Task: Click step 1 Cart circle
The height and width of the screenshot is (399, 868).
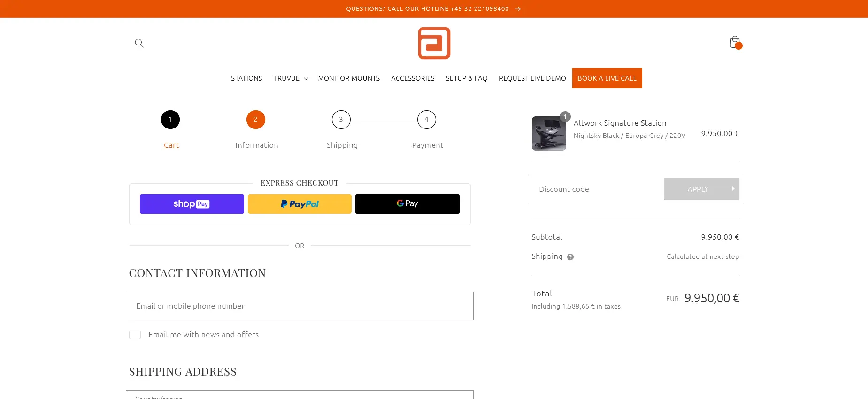Action: point(170,120)
